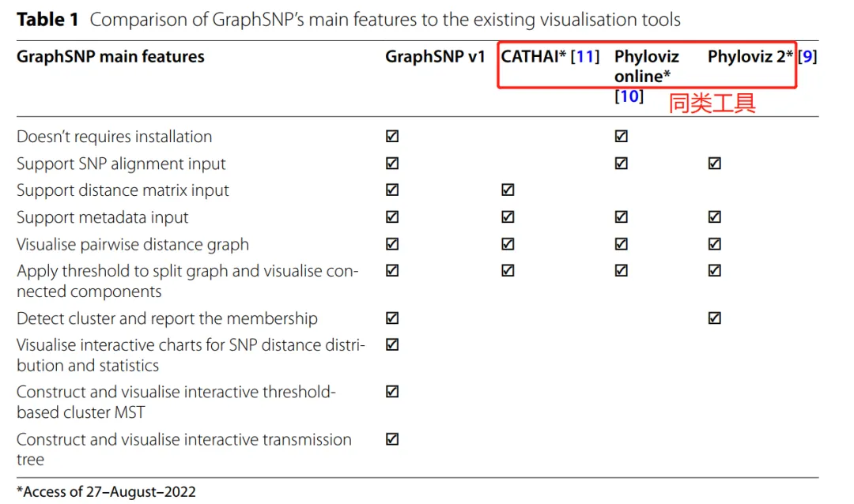This screenshot has height=504, width=854.
Task: Click GraphSNP v1 checkmark for pairwise distance graph
Action: [392, 244]
